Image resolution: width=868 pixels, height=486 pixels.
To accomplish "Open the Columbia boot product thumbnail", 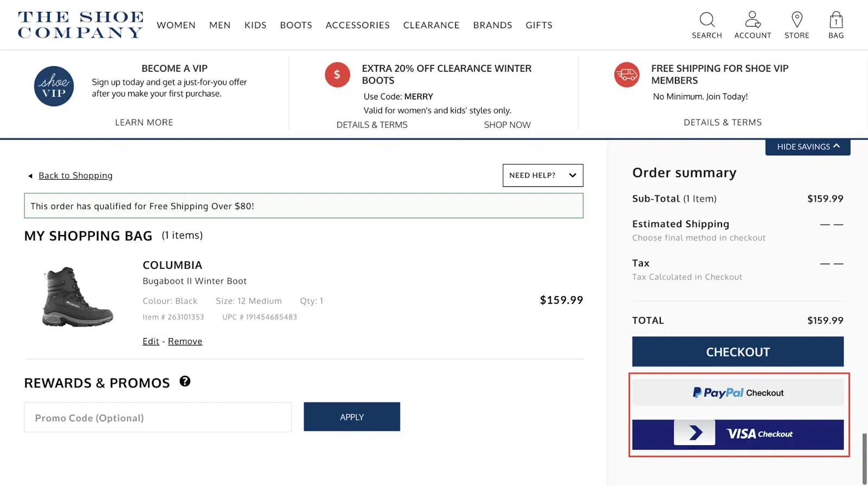I will pos(78,296).
